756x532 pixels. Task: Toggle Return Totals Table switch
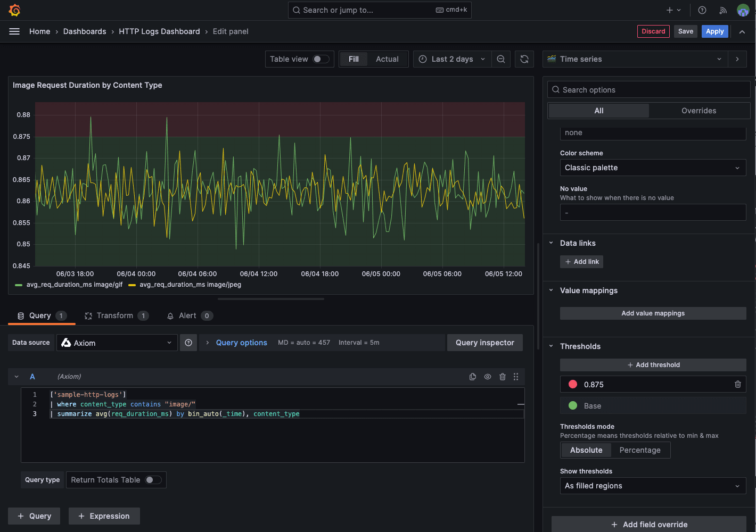(x=153, y=480)
